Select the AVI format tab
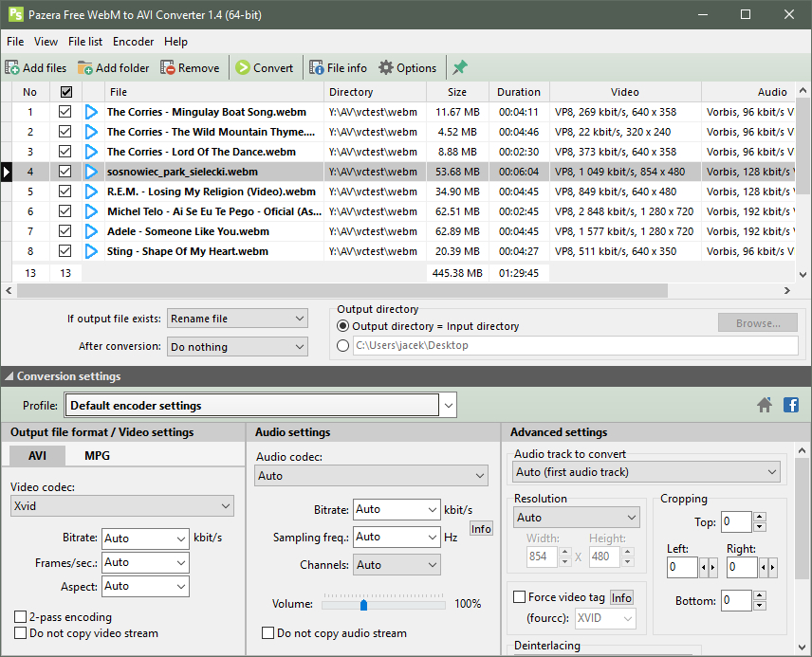Screen dimensions: 812x657 pyautogui.click(x=37, y=456)
